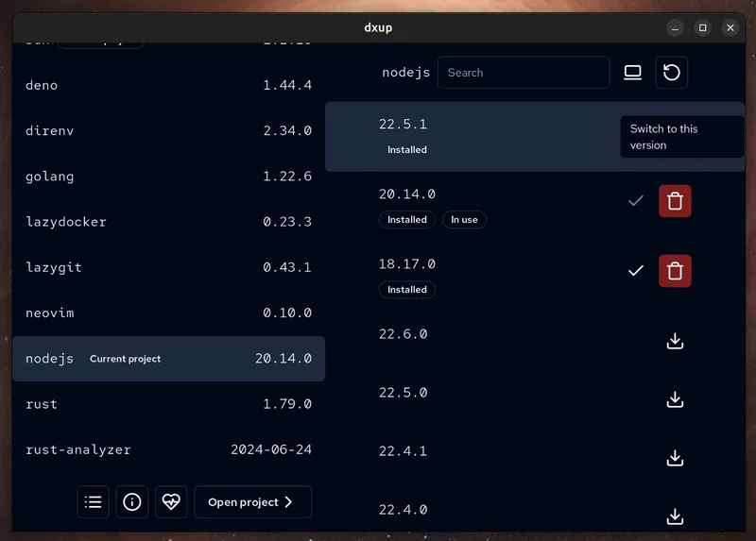This screenshot has height=541, width=756.
Task: Download nodejs version 22.4.1
Action: click(675, 458)
